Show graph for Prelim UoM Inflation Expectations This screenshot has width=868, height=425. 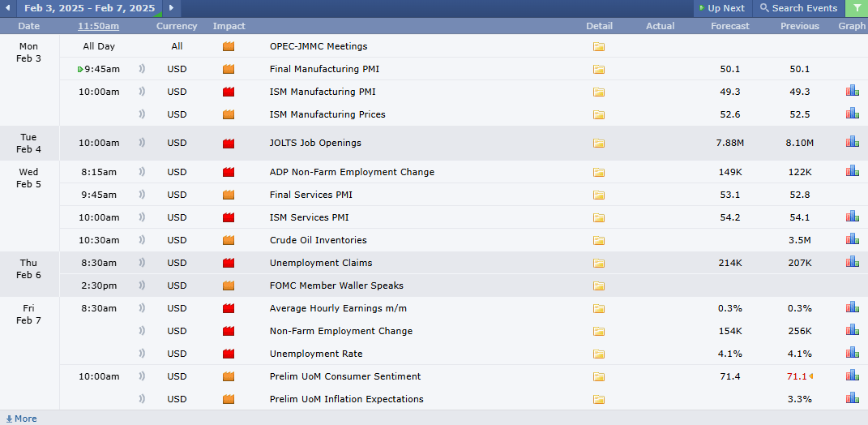(852, 398)
